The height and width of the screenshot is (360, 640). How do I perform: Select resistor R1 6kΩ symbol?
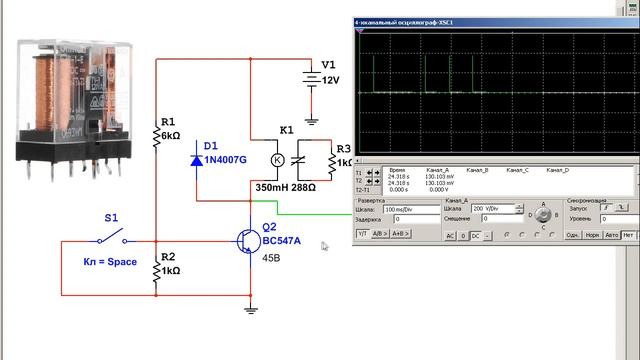click(156, 136)
